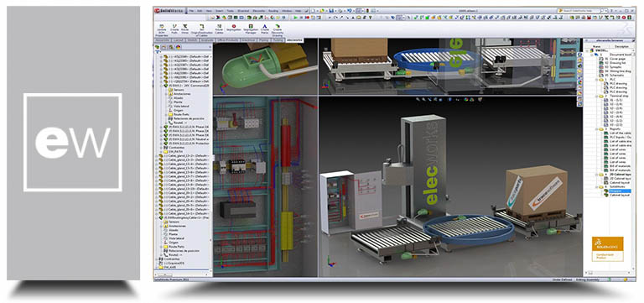Viewport: 644px width, 303px height.
Task: Click the red Segregation icon
Action: 234,26
